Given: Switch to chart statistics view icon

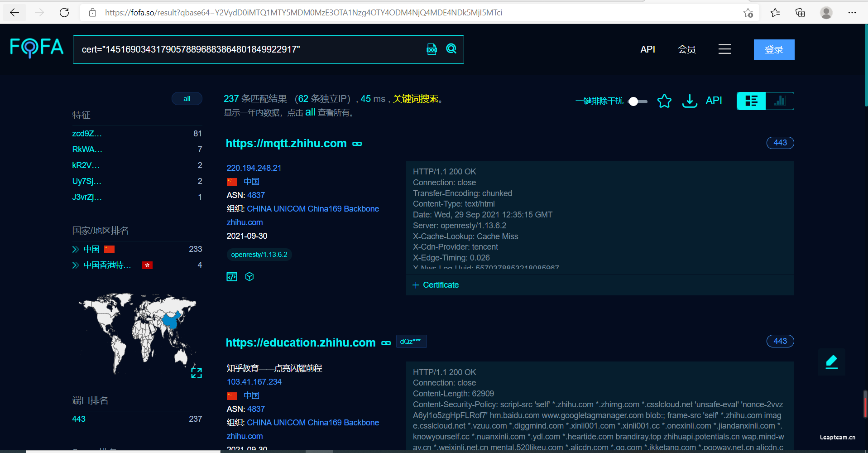Looking at the screenshot, I should tap(779, 101).
